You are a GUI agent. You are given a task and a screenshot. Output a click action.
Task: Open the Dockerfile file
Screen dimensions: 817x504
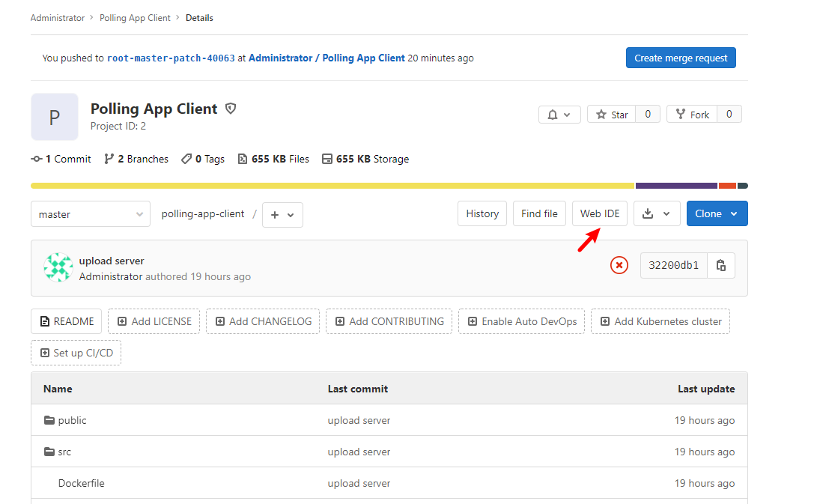pos(81,483)
